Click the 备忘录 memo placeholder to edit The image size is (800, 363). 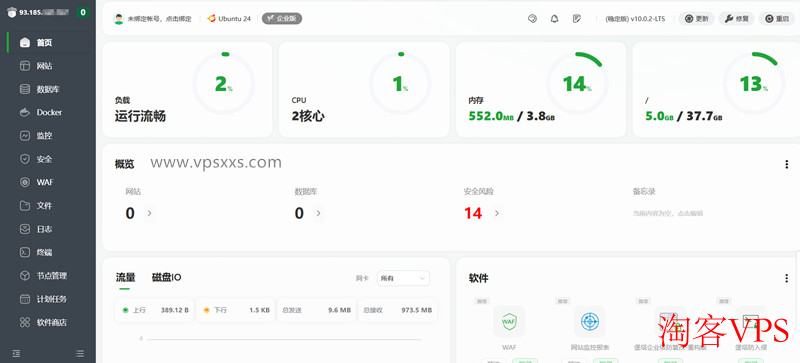[x=668, y=213]
